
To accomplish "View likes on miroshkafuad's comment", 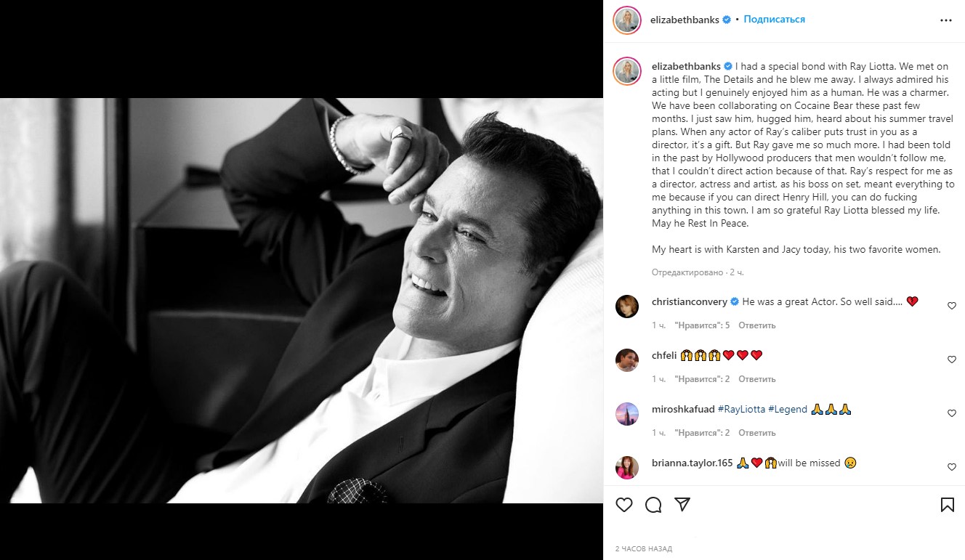I will [702, 433].
